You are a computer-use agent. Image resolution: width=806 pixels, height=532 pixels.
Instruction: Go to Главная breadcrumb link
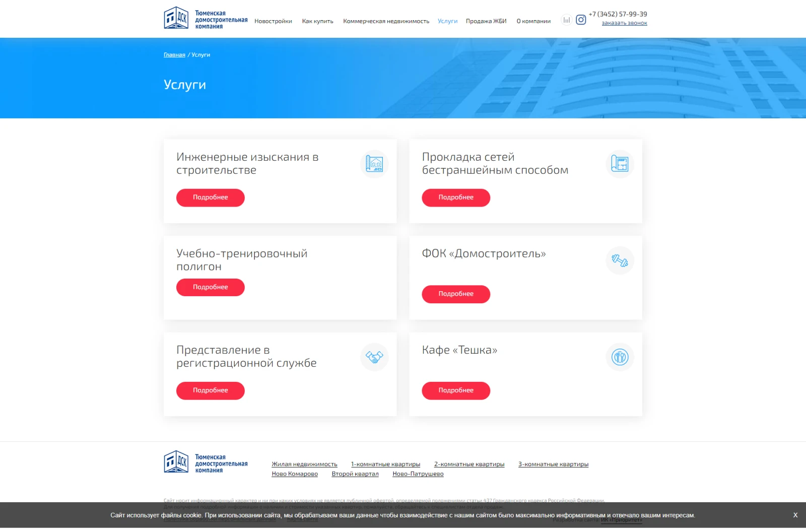point(174,55)
